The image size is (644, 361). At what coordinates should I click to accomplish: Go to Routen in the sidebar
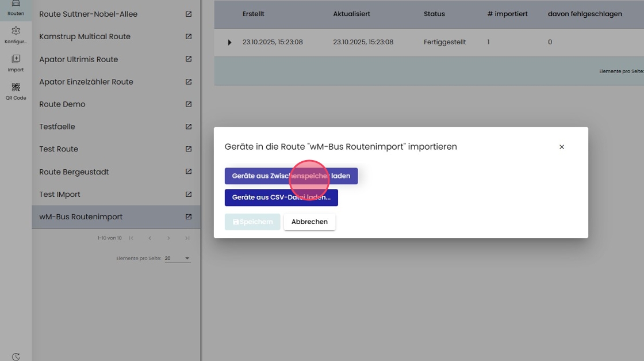[16, 8]
